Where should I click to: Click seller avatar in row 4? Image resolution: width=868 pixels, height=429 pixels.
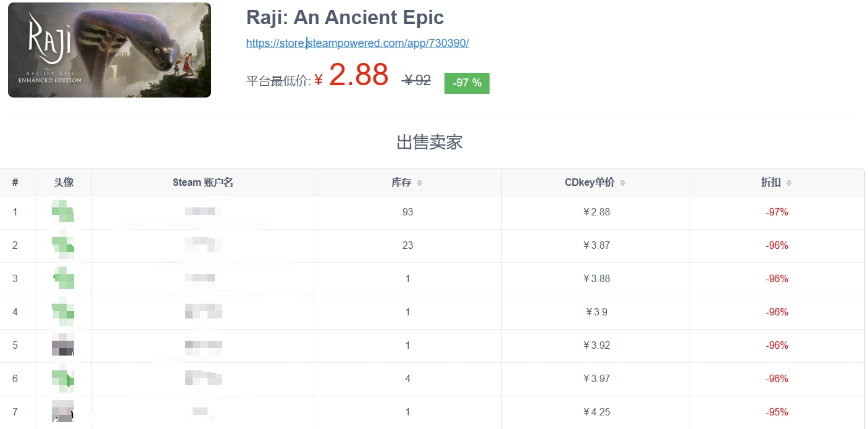[x=63, y=312]
